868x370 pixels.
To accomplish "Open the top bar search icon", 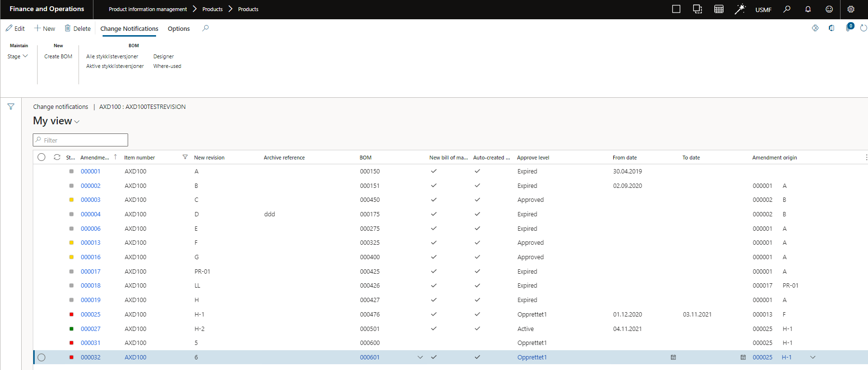I will click(x=787, y=9).
